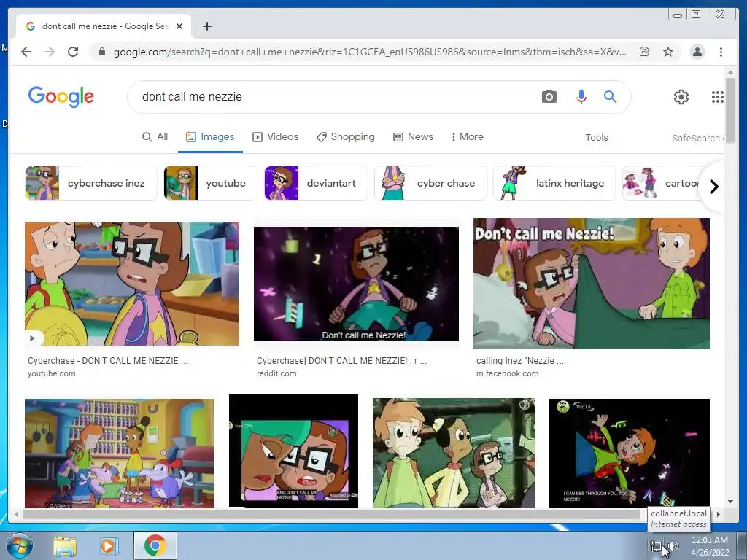This screenshot has height=560, width=747.
Task: Click the vertical scrollbar thumb
Action: [730, 110]
